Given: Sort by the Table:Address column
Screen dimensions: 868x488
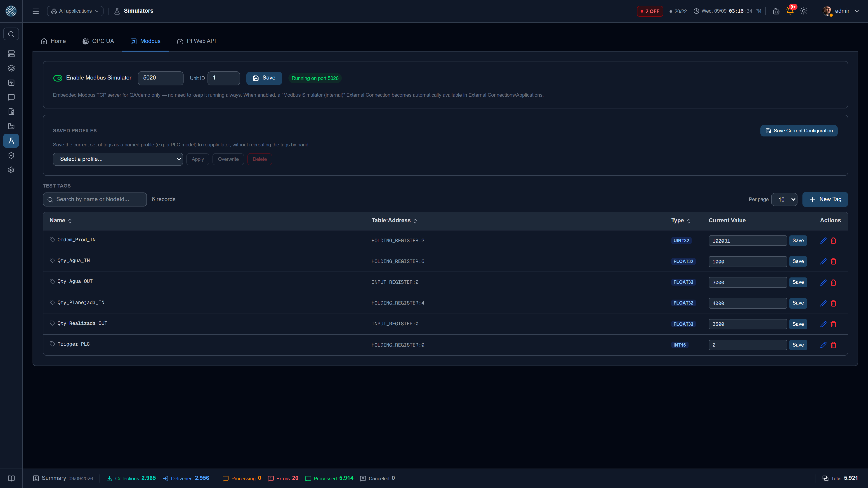Looking at the screenshot, I should point(394,221).
